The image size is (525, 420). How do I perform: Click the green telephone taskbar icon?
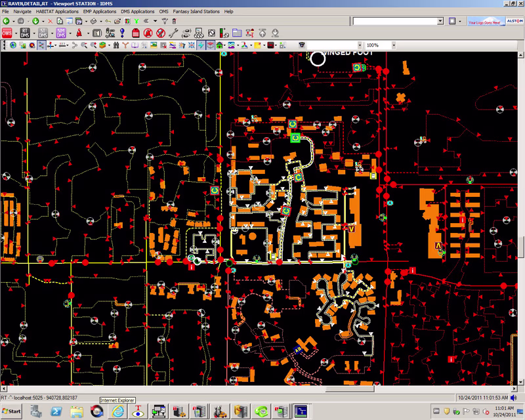(261, 411)
